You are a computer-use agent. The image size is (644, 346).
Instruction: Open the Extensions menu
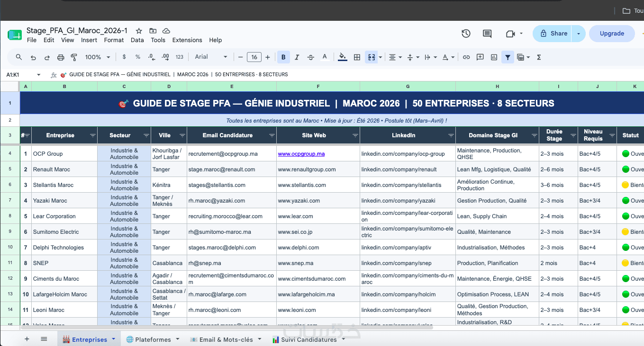pos(187,40)
